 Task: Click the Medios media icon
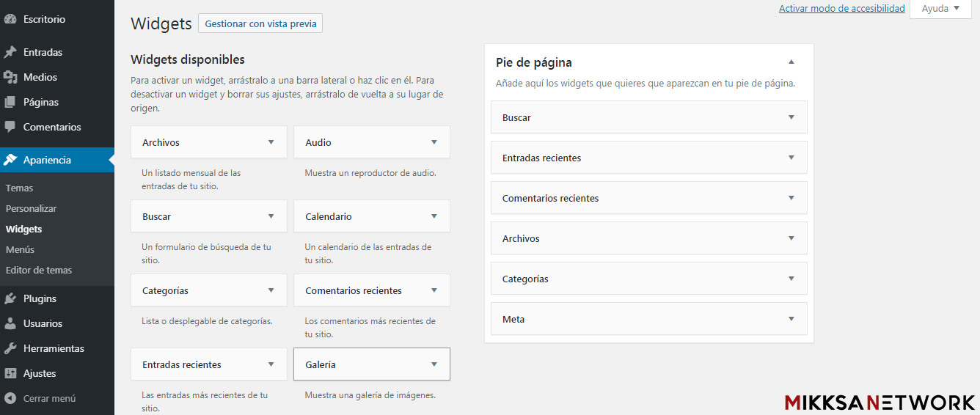[10, 77]
